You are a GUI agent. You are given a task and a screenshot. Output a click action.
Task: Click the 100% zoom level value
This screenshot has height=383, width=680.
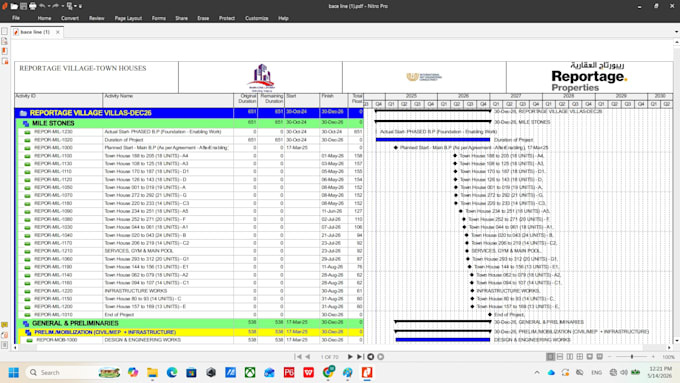pos(668,357)
